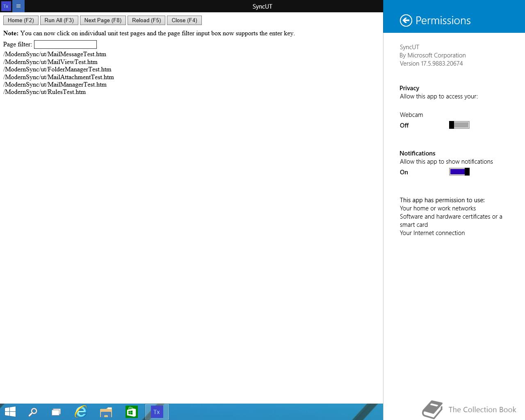Open the Store app from taskbar
Image resolution: width=525 pixels, height=420 pixels.
[131, 412]
